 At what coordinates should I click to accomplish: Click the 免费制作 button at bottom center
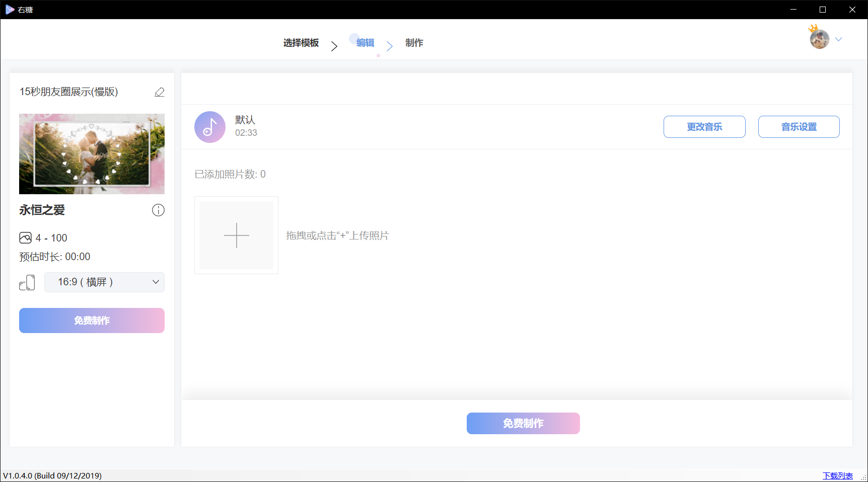click(x=523, y=423)
